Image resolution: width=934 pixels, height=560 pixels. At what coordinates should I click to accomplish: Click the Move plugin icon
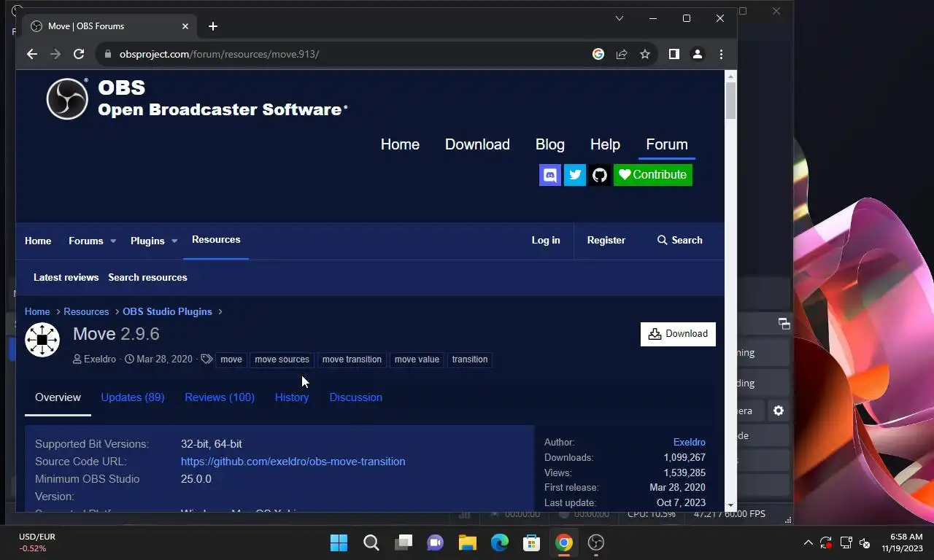click(42, 340)
